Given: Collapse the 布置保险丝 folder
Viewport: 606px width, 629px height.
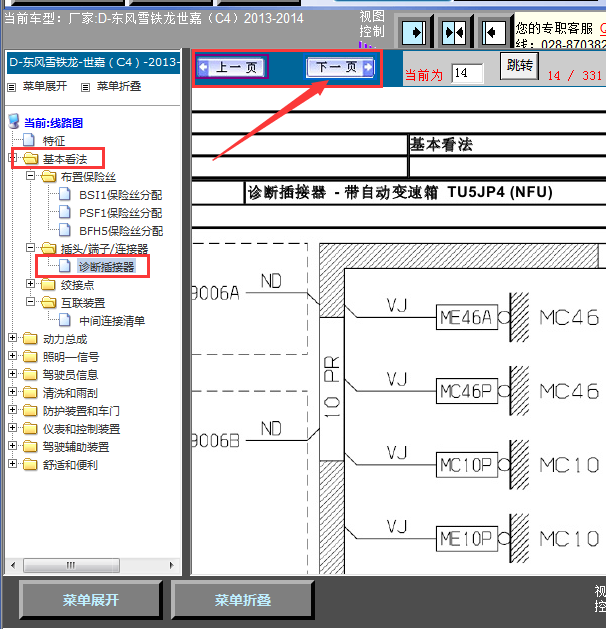Looking at the screenshot, I should coord(30,175).
